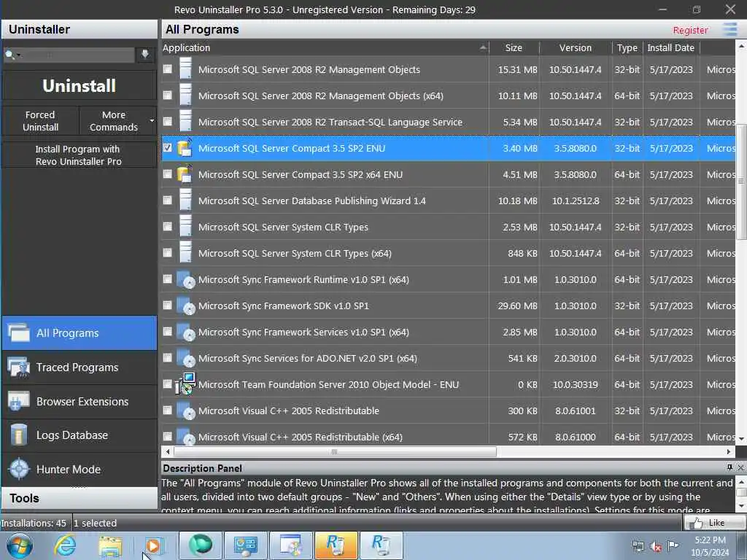Viewport: 747px width, 560px height.
Task: Open the Logs Database module
Action: pos(80,435)
